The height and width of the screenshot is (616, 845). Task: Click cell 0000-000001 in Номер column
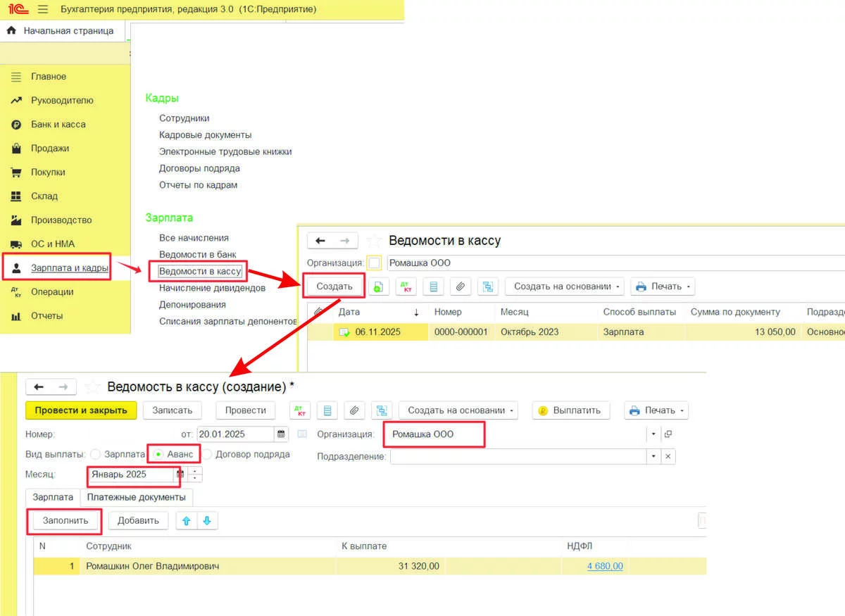tap(461, 332)
